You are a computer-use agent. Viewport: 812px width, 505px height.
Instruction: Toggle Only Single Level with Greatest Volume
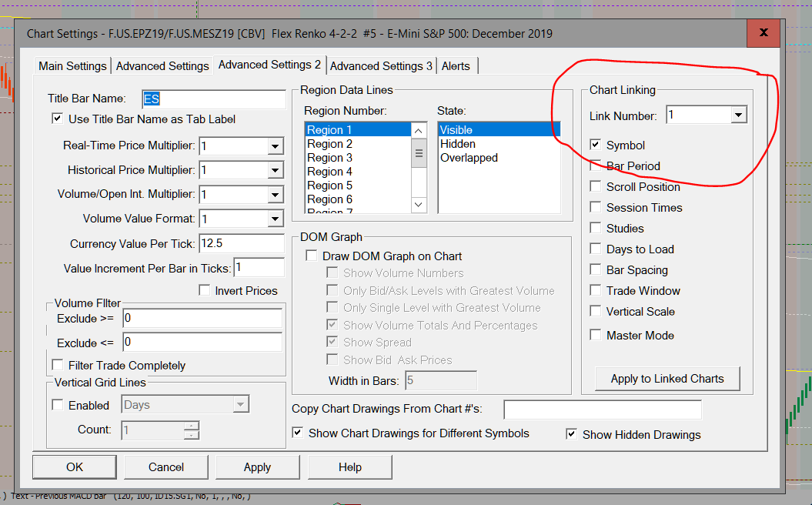[x=332, y=307]
